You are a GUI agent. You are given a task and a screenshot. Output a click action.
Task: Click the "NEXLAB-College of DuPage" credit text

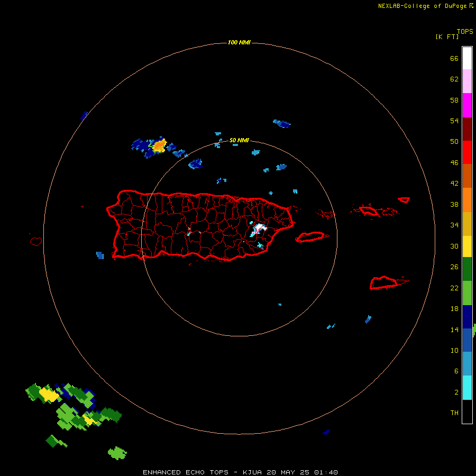coord(422,6)
